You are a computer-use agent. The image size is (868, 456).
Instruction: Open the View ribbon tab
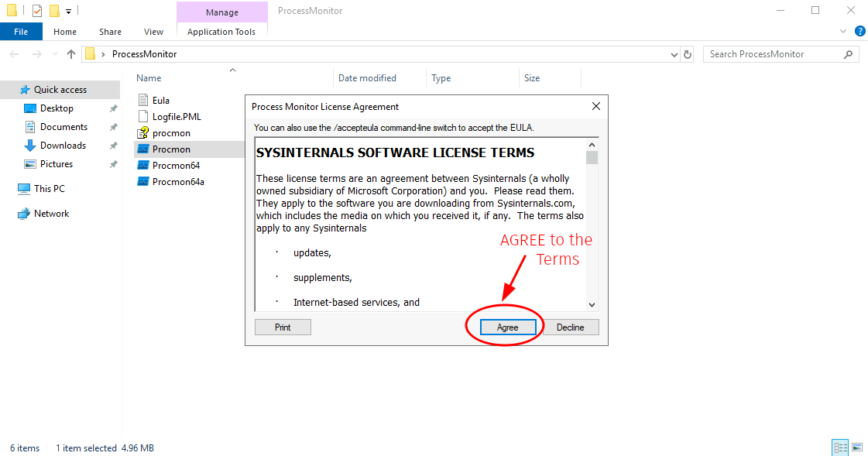[153, 32]
